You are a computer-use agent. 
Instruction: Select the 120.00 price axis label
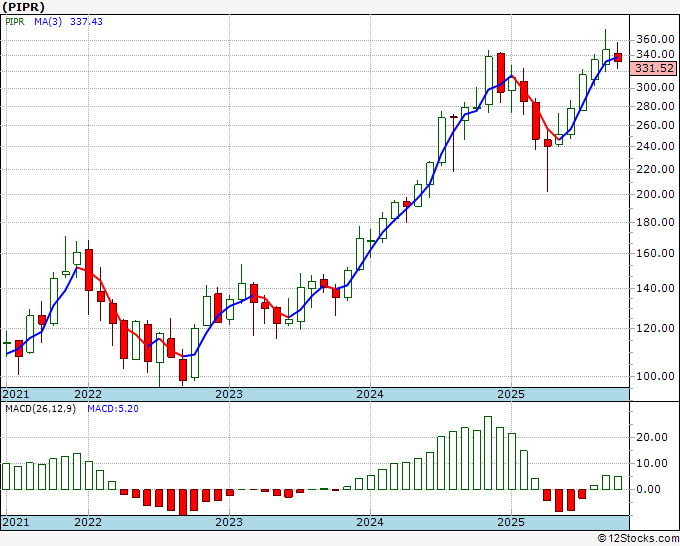point(655,328)
